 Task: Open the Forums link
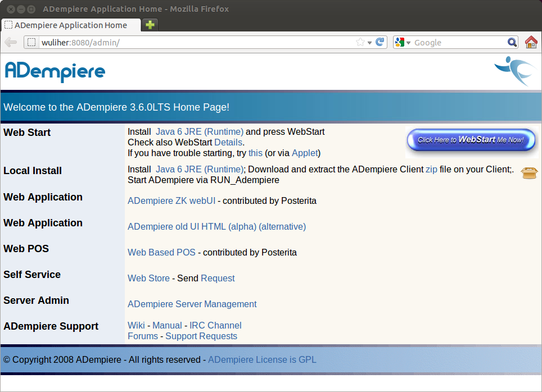point(143,336)
